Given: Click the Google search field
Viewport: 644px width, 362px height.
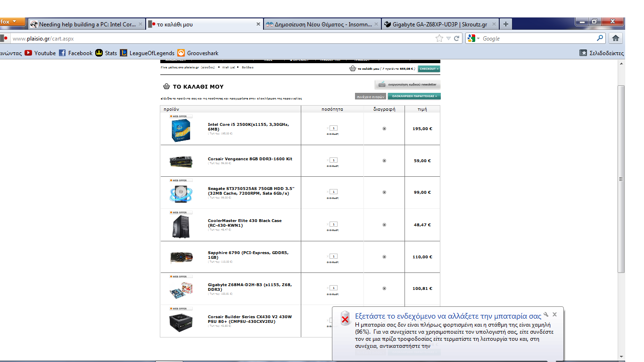Looking at the screenshot, I should pos(537,39).
